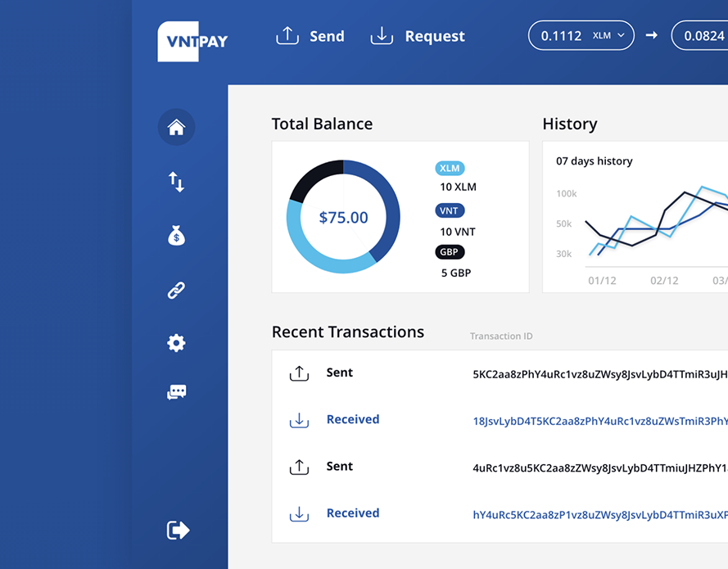Click the first Sent label

tap(339, 373)
